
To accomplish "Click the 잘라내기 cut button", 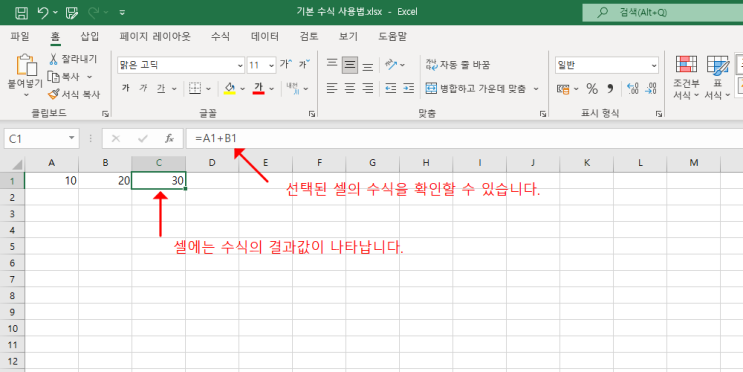I will click(x=73, y=59).
